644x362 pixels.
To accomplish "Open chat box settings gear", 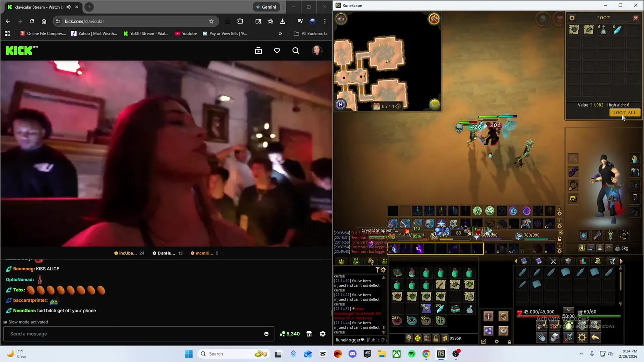I will [x=383, y=269].
